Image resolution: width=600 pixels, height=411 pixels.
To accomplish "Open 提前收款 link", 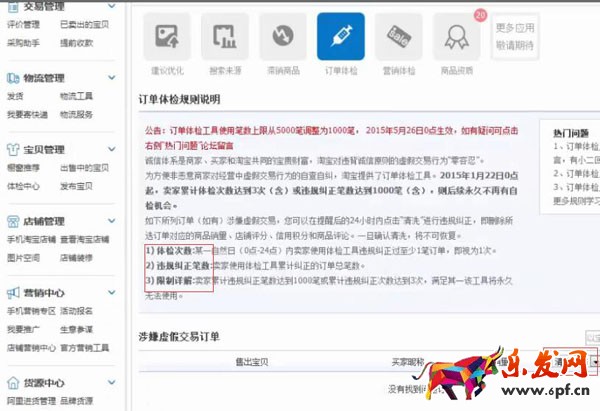I will point(77,43).
